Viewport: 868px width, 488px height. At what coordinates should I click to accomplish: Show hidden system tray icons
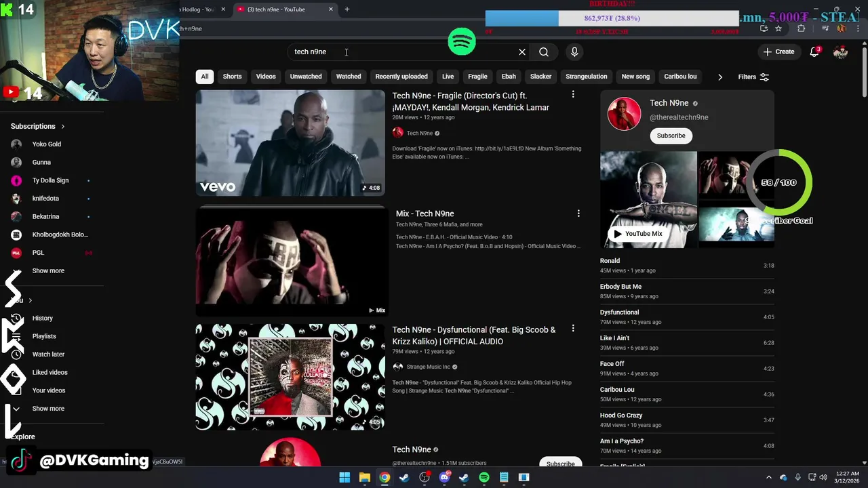769,477
